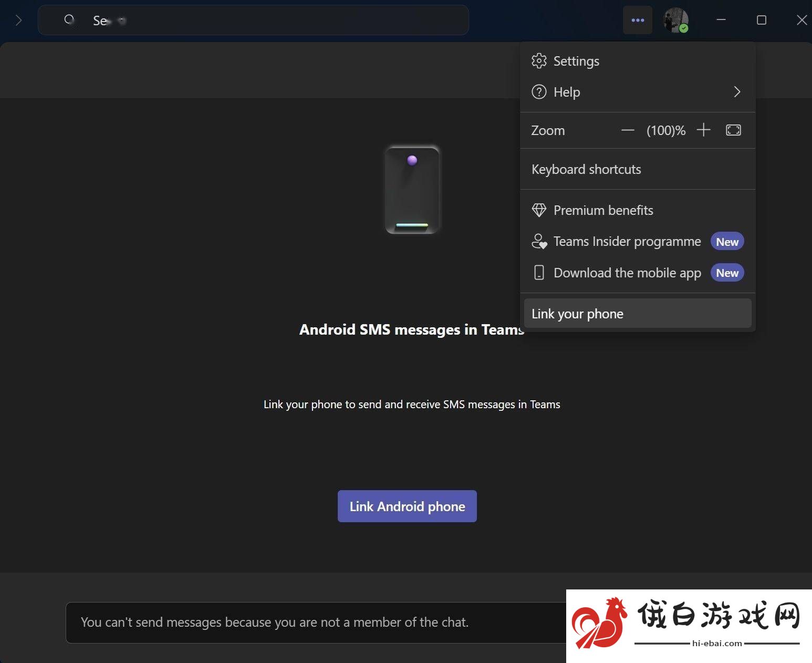Toggle full screen mode icon
This screenshot has width=812, height=663.
coord(733,130)
